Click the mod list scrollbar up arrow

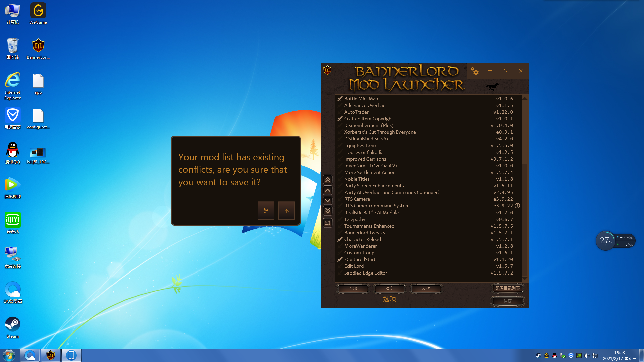(525, 98)
